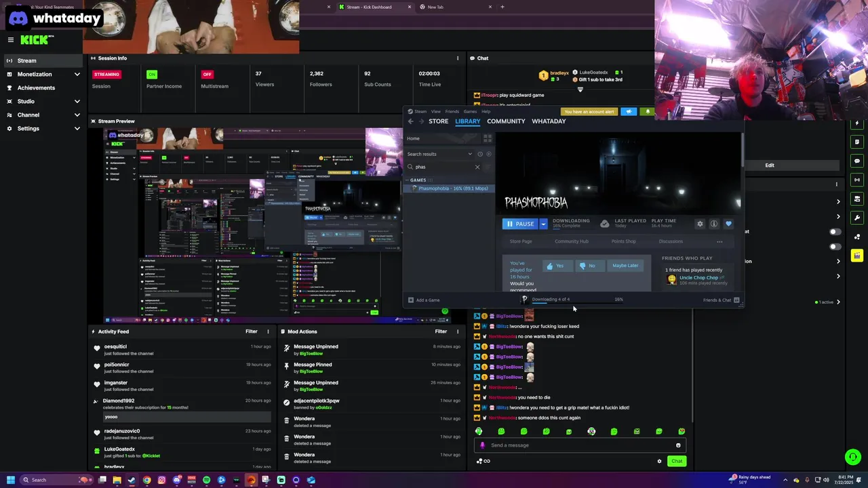Click Add a Game in Steam
This screenshot has width=868, height=488.
[425, 300]
